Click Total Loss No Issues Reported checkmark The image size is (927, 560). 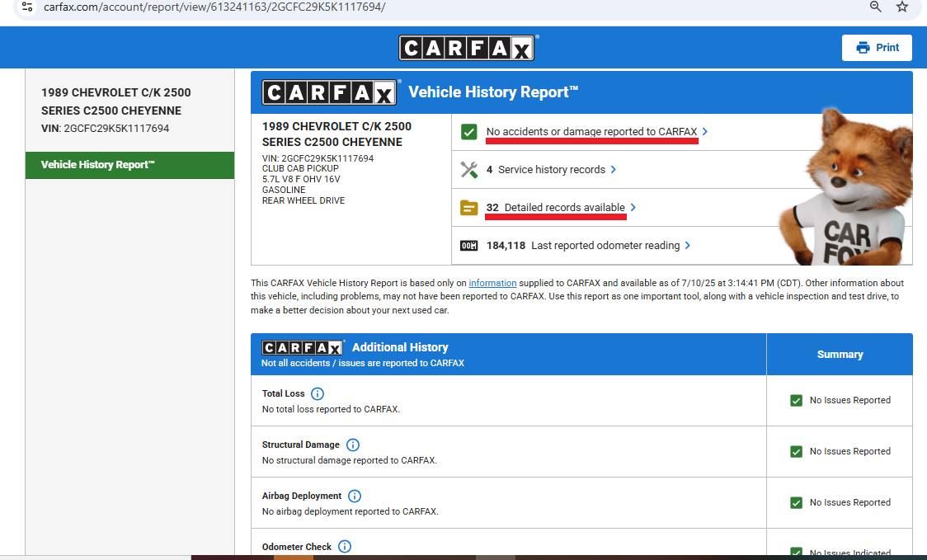point(797,400)
